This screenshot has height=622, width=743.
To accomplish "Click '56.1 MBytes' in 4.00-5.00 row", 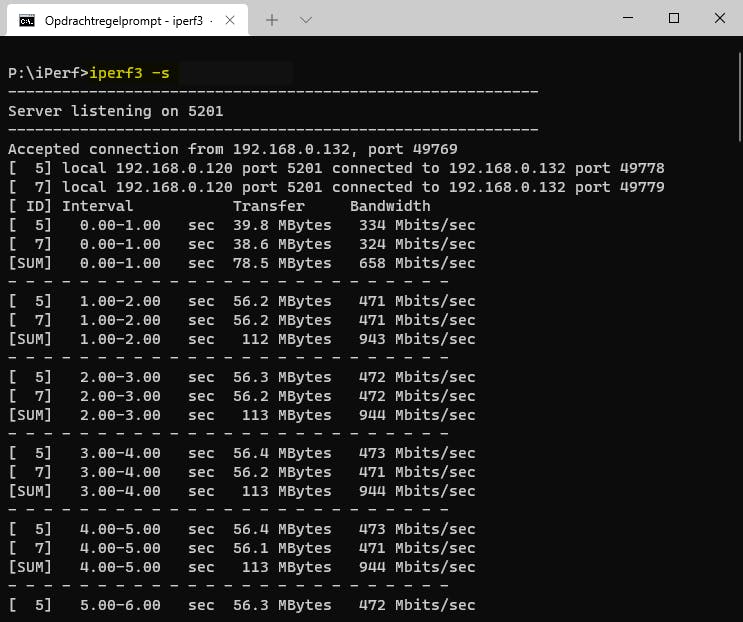I will point(282,548).
